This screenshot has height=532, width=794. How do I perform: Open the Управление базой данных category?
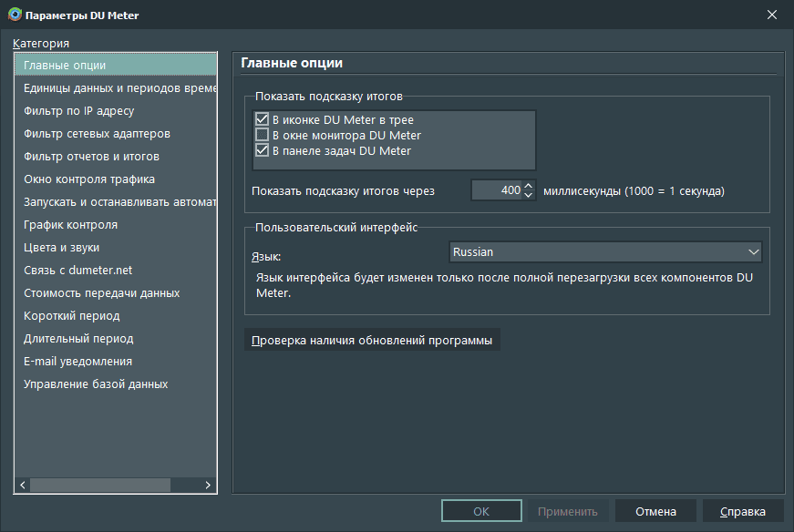point(96,384)
